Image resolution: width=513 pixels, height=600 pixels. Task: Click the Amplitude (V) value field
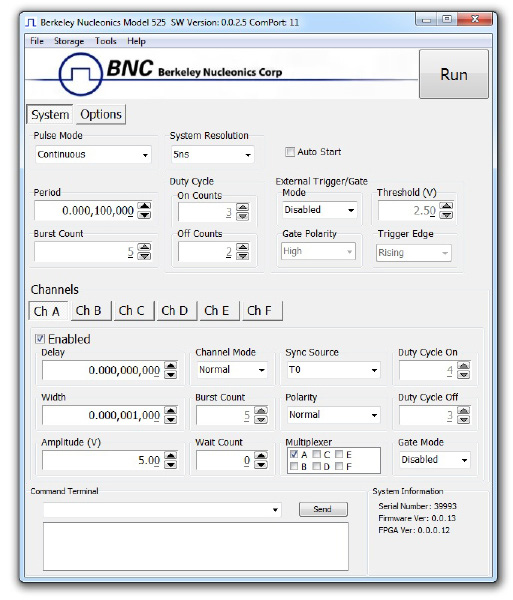pyautogui.click(x=103, y=460)
